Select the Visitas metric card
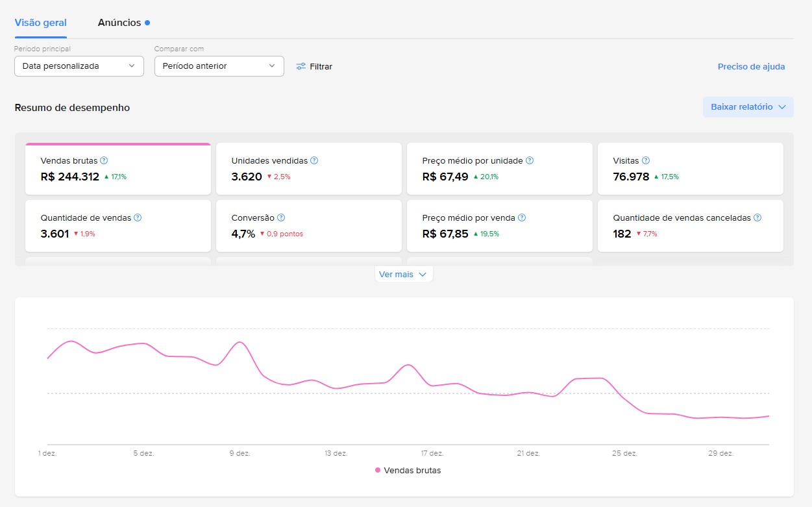The width and height of the screenshot is (812, 507). (x=690, y=169)
